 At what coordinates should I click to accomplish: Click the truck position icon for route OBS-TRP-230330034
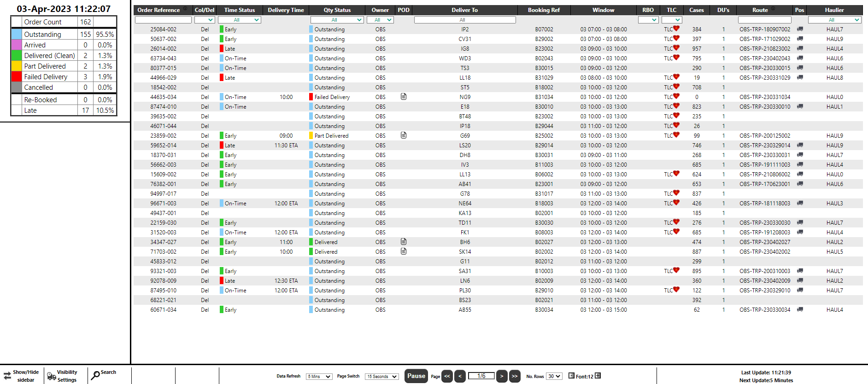coord(800,309)
